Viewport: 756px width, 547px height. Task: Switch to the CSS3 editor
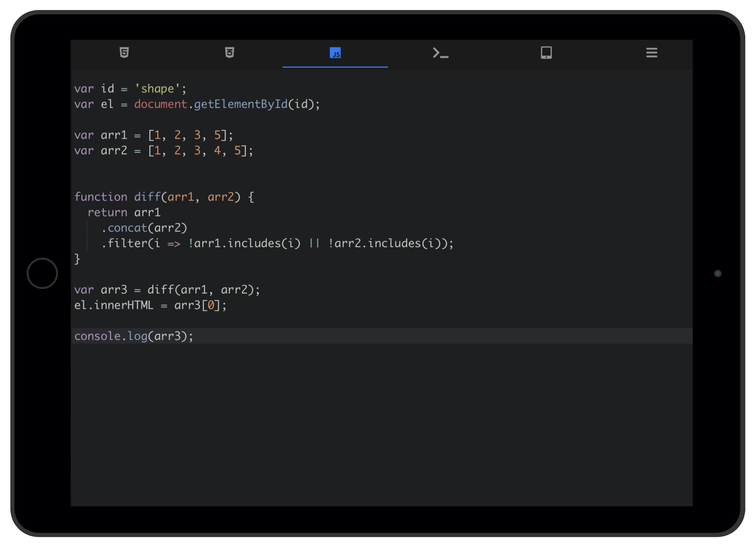[x=229, y=53]
